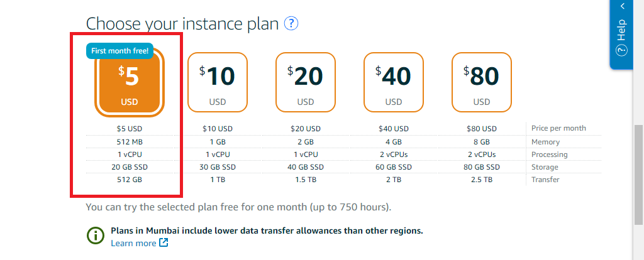644x260 pixels.
Task: Click the First month free badge
Action: (119, 51)
